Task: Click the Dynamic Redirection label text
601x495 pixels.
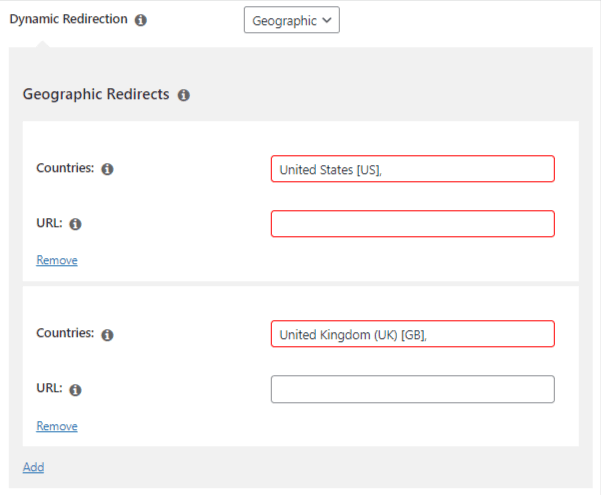Action: (68, 19)
